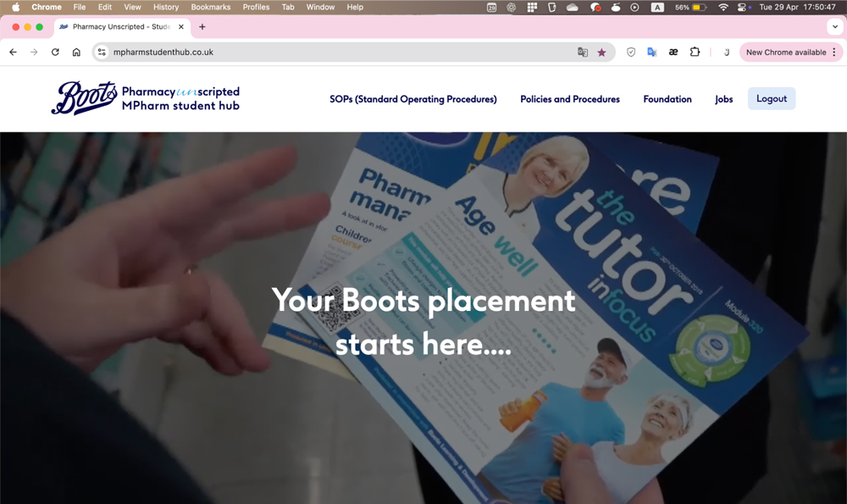Open the ChatGPT menu bar icon

click(x=511, y=7)
